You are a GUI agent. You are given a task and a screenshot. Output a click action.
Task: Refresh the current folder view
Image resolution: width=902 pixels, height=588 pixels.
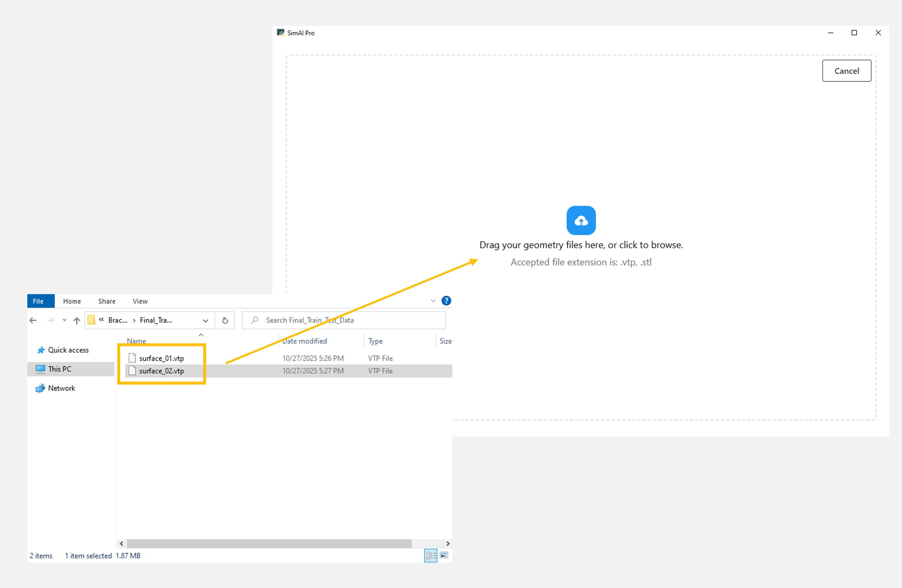225,320
